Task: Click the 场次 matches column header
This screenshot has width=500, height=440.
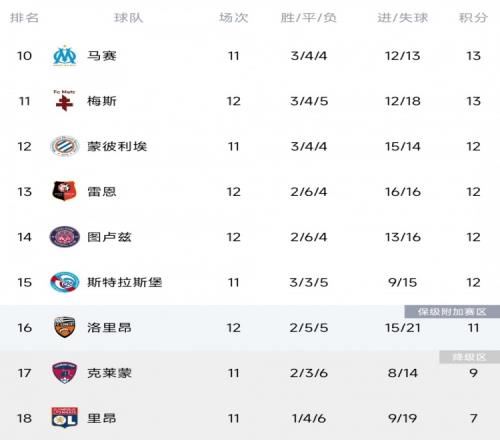Action: (x=234, y=18)
